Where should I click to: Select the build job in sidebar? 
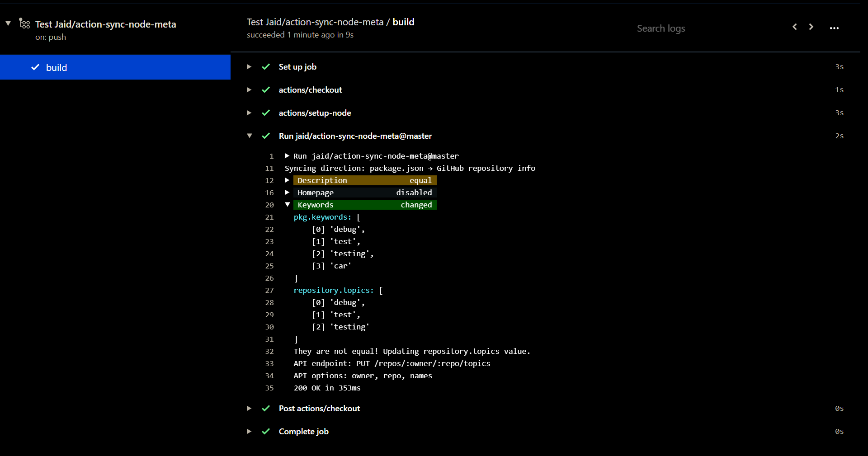[x=115, y=67]
